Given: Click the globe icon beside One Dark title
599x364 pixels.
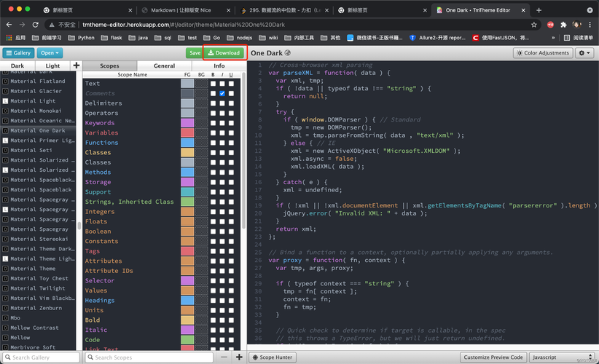Looking at the screenshot, I should pyautogui.click(x=288, y=53).
